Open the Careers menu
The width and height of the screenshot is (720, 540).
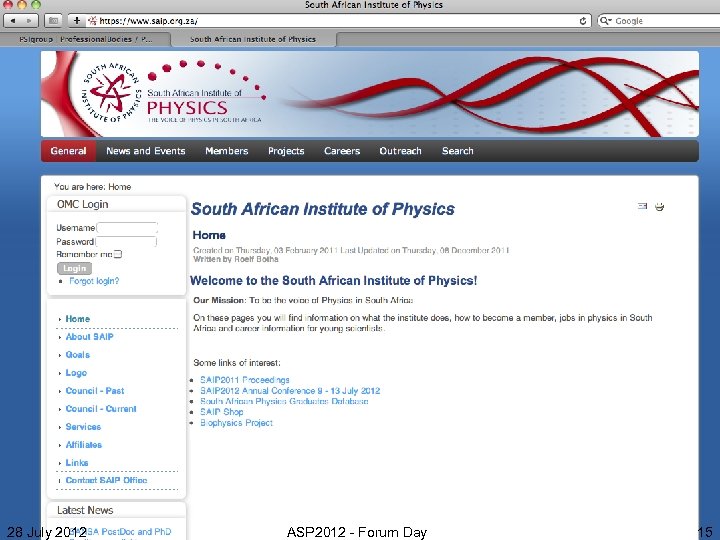pyautogui.click(x=342, y=151)
